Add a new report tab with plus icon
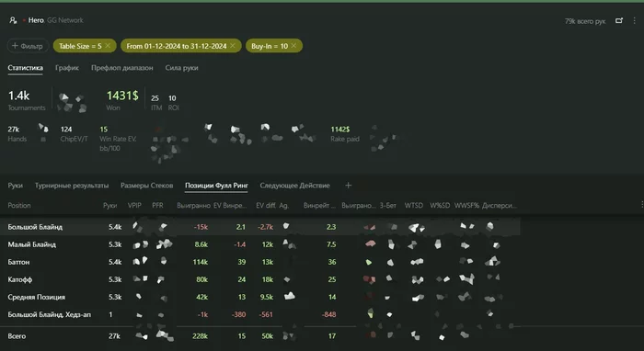Viewport: 644px width, 351px height. tap(349, 186)
